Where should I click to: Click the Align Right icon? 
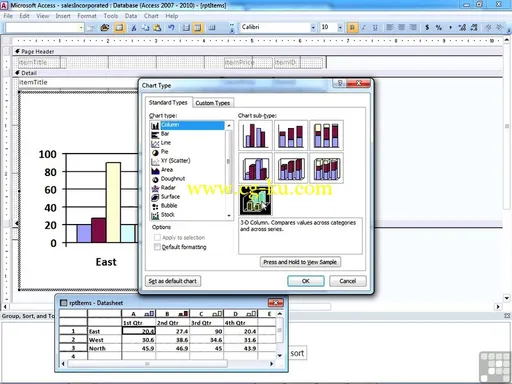pos(413,28)
